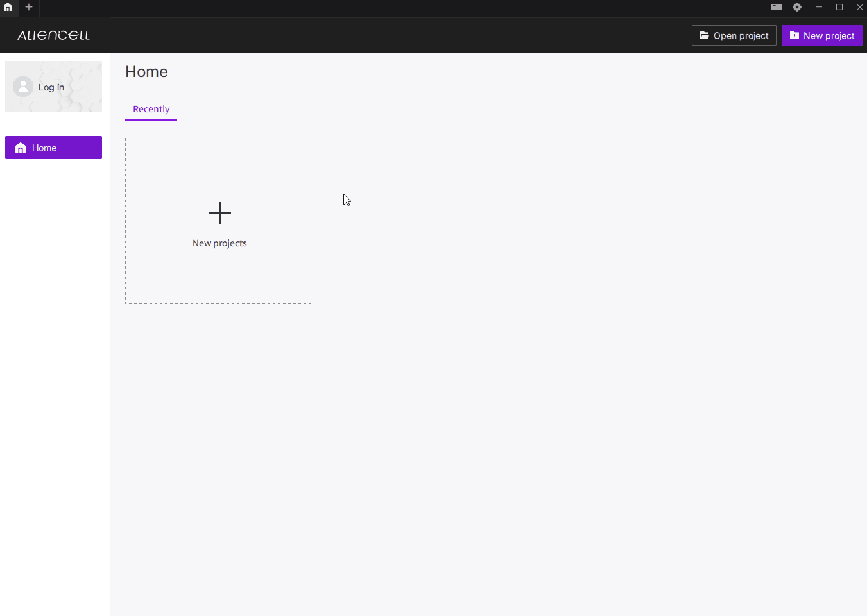
Task: Click the New projects label text
Action: click(219, 243)
